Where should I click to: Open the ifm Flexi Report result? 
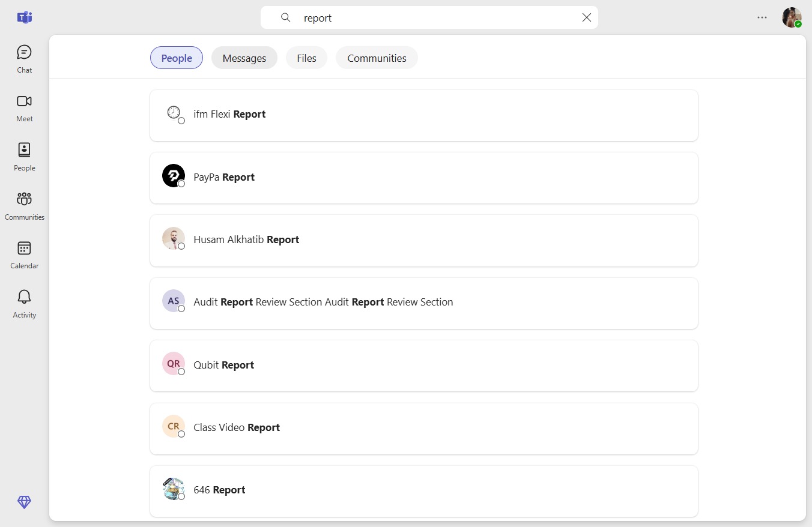point(424,115)
